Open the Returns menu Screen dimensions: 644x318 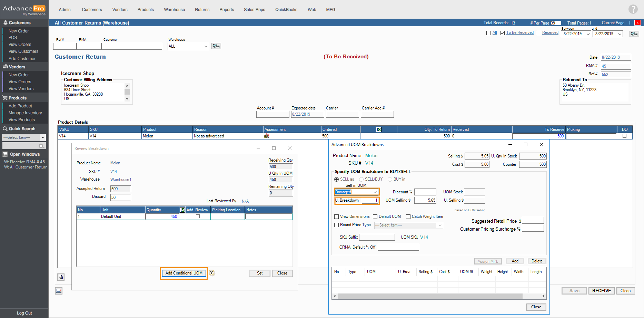[202, 10]
